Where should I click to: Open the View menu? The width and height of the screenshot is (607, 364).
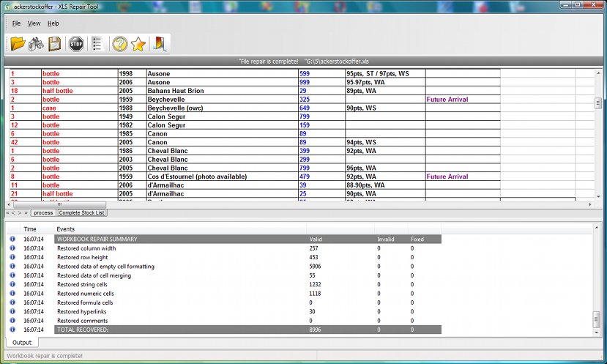[34, 23]
